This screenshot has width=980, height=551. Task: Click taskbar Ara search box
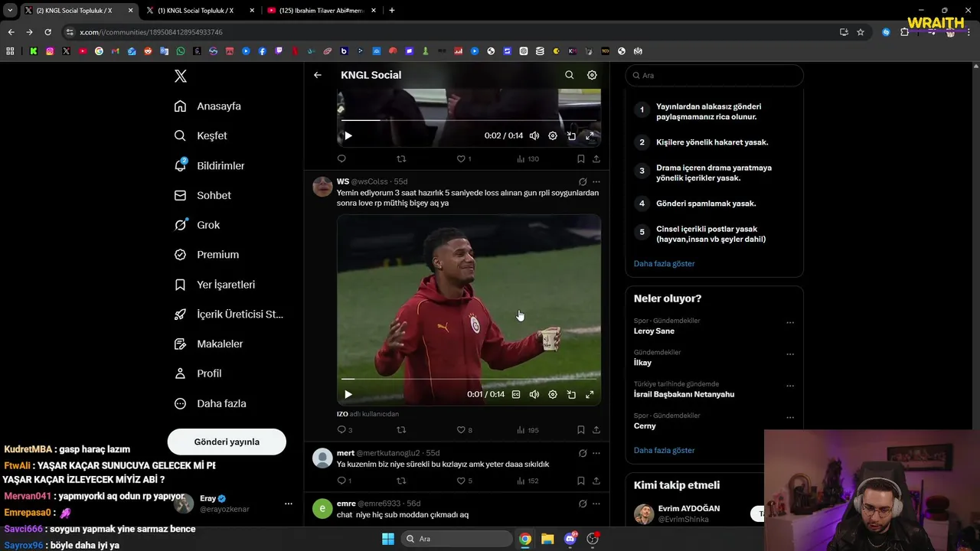[x=457, y=539]
